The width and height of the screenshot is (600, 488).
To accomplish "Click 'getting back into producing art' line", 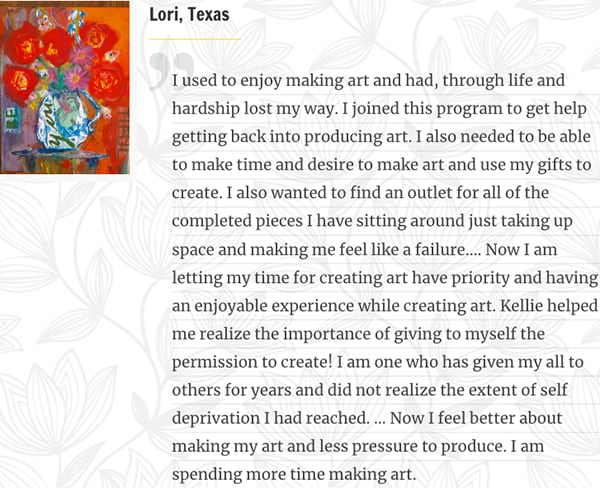I will [381, 137].
